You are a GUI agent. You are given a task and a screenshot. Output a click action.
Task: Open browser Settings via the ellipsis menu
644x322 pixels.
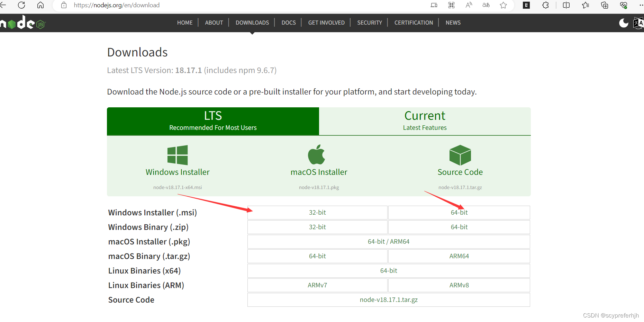pyautogui.click(x=642, y=5)
